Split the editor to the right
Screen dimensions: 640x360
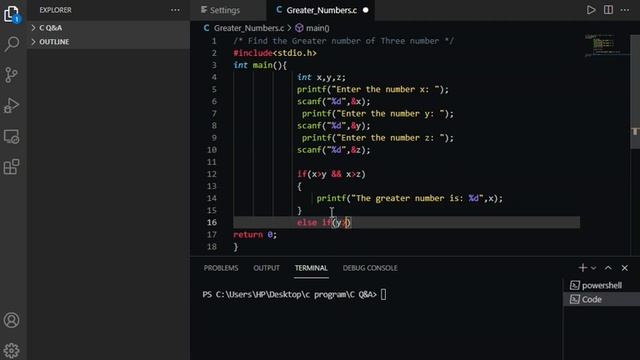pos(608,10)
